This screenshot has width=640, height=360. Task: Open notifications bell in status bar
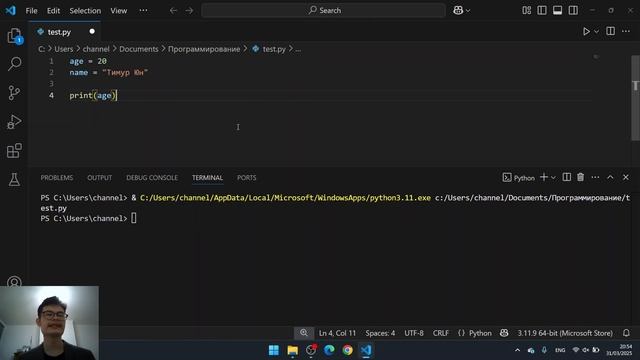tap(626, 333)
